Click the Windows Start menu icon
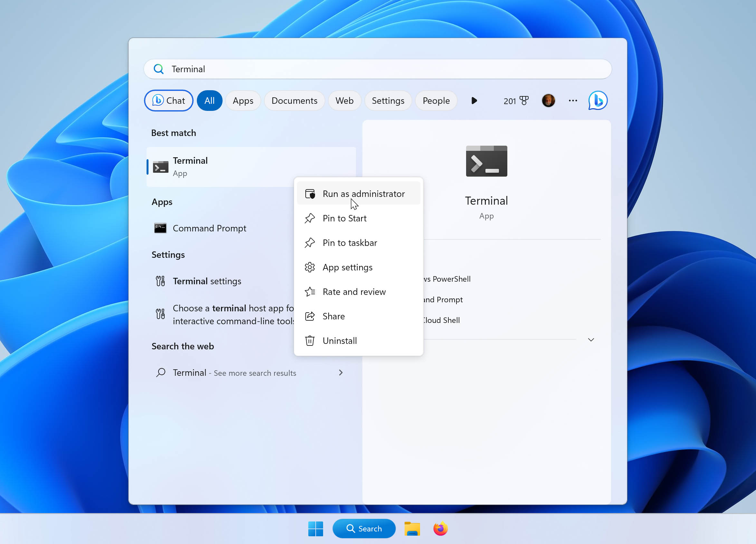The height and width of the screenshot is (544, 756). 315,529
